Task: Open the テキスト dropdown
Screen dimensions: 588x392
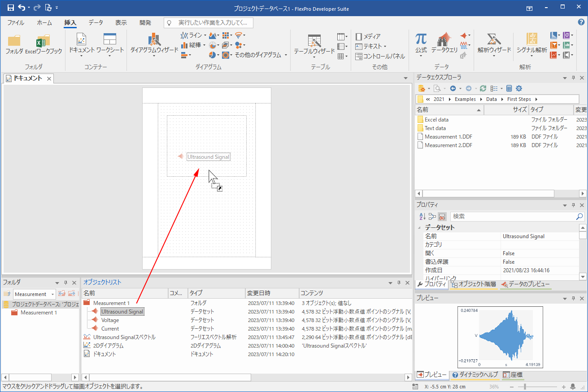Action: click(385, 46)
